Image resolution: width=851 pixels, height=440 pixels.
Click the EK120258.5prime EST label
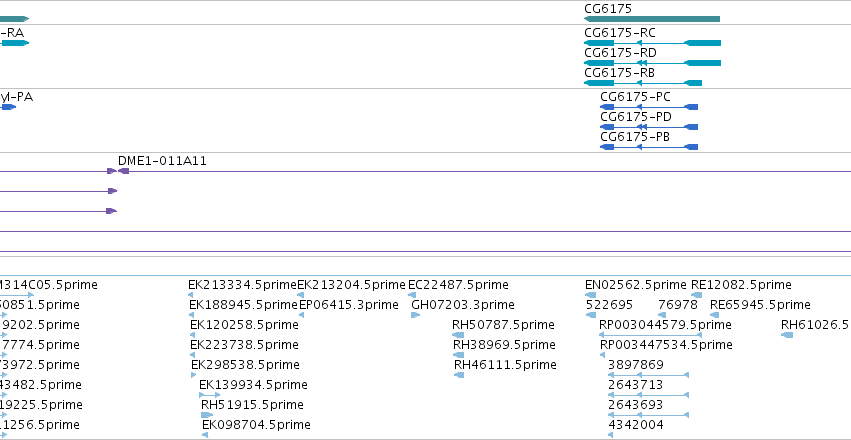click(x=244, y=325)
